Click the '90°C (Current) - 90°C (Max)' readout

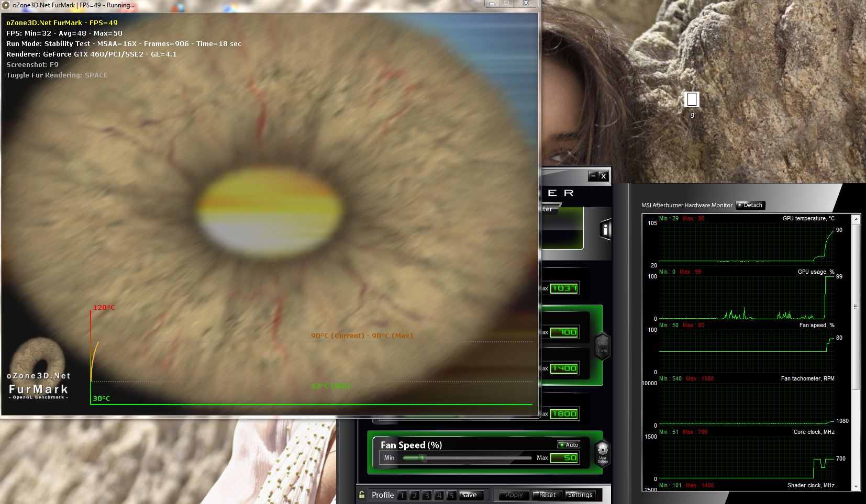[x=362, y=335]
